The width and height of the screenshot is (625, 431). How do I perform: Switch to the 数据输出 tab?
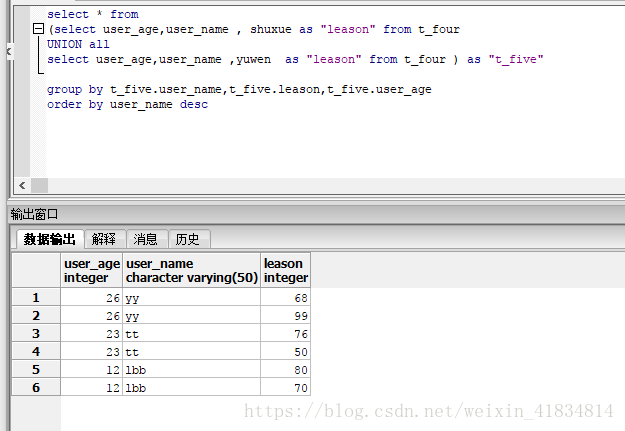[49, 239]
